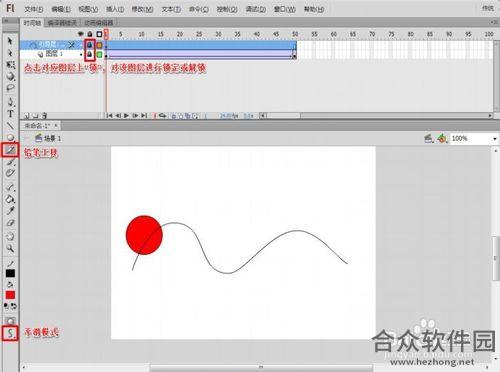Screen dimensions: 500x372
Task: Select the Free Transform tool
Action: tap(10, 65)
